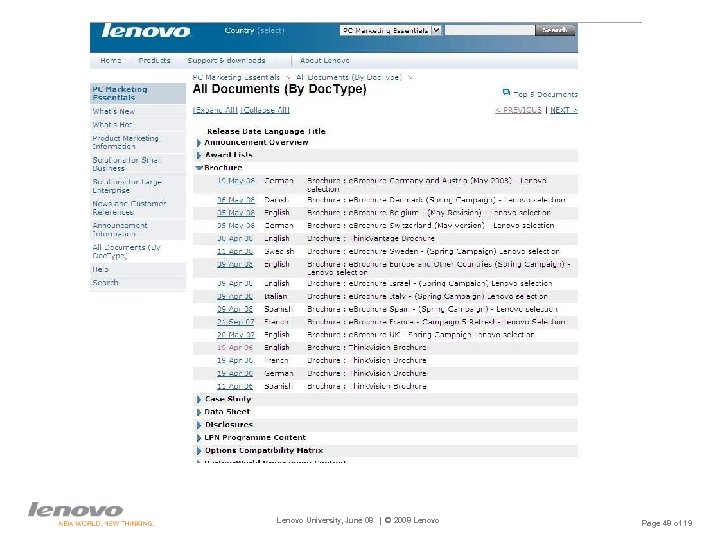Click the Options Compatibility Matrix label
The height and width of the screenshot is (540, 720).
click(264, 450)
